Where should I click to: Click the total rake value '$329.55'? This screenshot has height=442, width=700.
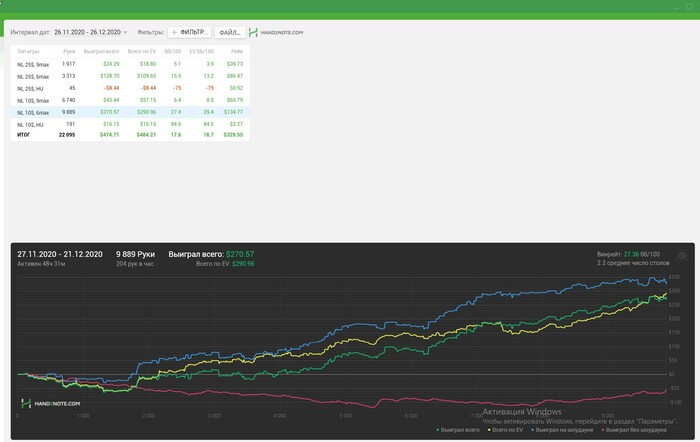pyautogui.click(x=233, y=134)
